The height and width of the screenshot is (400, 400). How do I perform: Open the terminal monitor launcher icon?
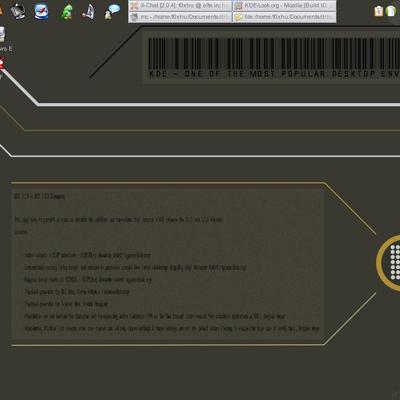(x=18, y=11)
